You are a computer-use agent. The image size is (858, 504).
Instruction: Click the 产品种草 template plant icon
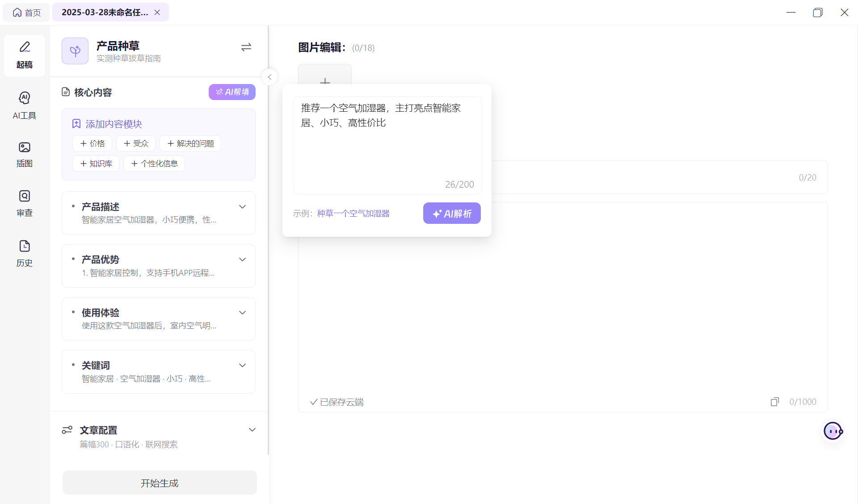[75, 51]
